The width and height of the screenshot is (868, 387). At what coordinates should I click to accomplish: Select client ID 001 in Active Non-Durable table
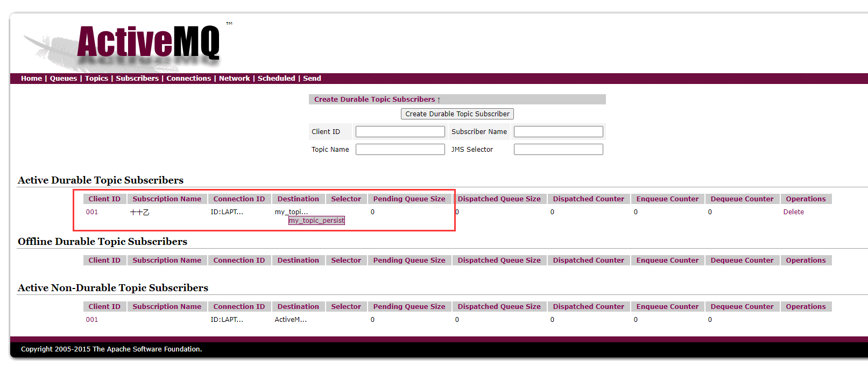[x=92, y=320]
